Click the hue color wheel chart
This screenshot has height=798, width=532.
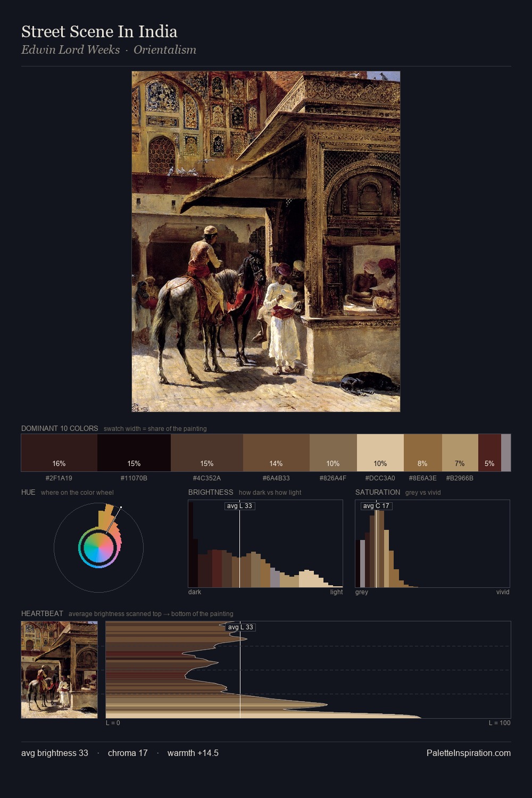(98, 547)
